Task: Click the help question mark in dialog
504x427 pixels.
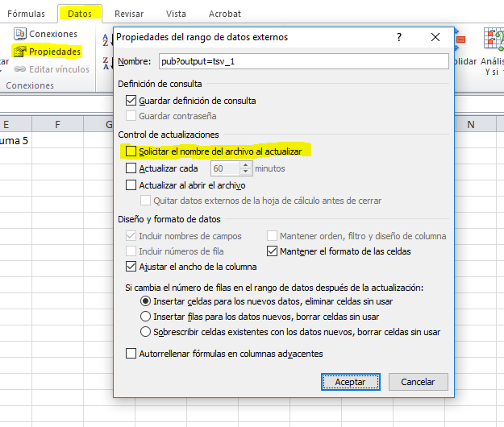Action: click(x=399, y=37)
